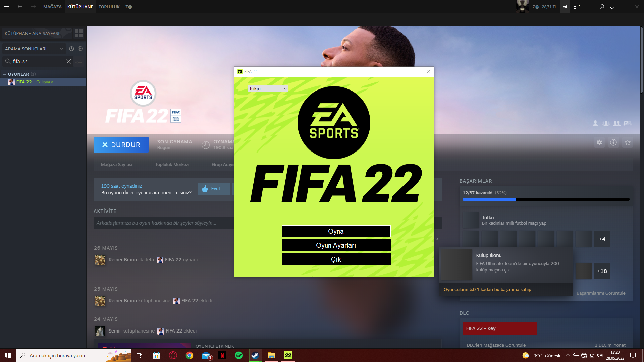Open the Steam downloads arrow icon
644x362 pixels.
tap(612, 7)
